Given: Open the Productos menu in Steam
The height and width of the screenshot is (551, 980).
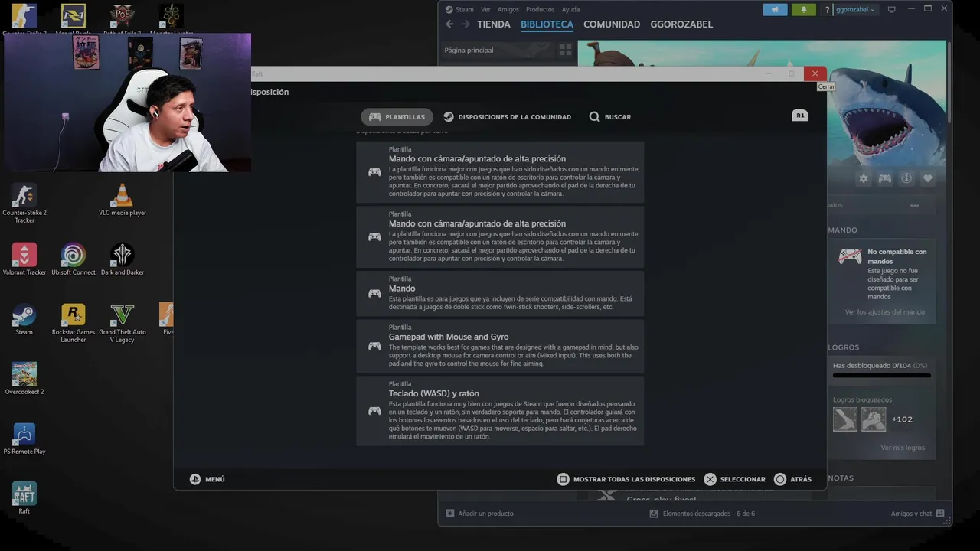Looking at the screenshot, I should (540, 9).
